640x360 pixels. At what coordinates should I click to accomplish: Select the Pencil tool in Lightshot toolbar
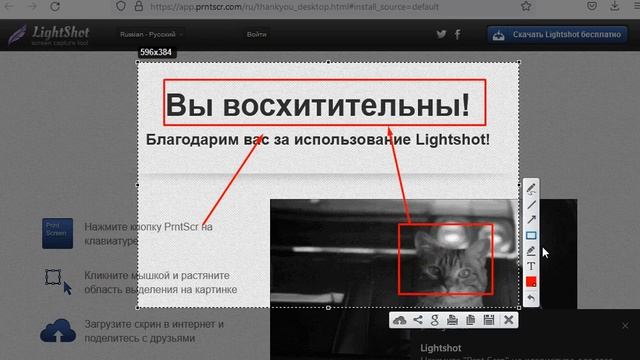pyautogui.click(x=531, y=189)
